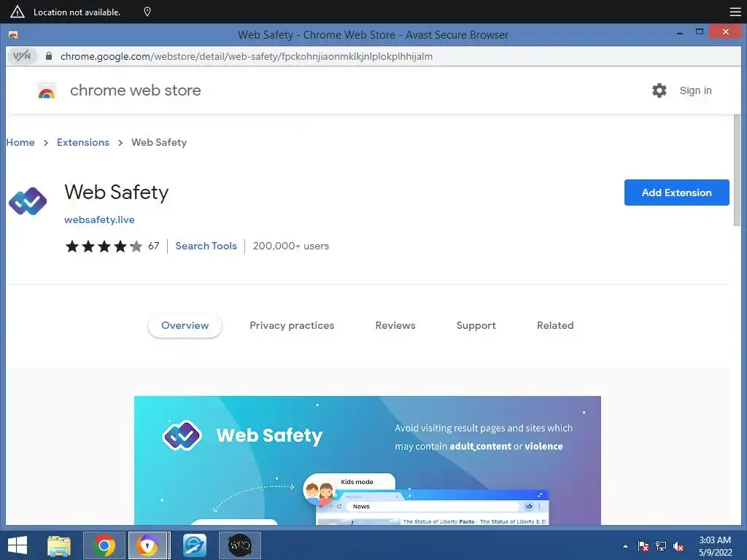Switch to the Related tab
This screenshot has height=560, width=747.
coord(555,326)
